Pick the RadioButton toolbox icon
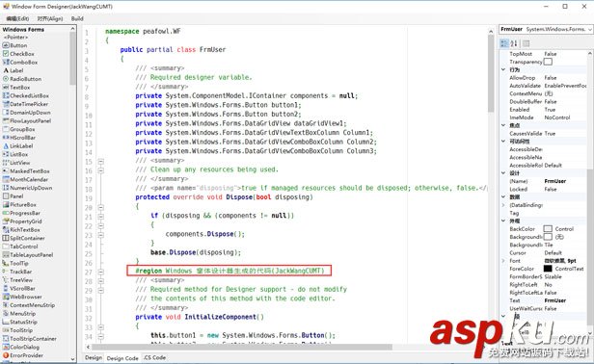594x364 pixels. pos(6,79)
